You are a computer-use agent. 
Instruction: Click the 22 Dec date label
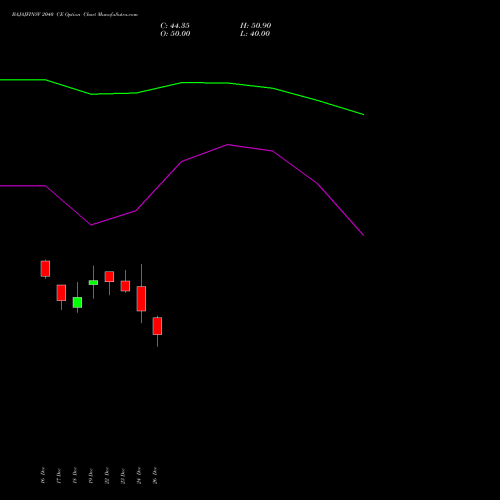pyautogui.click(x=107, y=475)
